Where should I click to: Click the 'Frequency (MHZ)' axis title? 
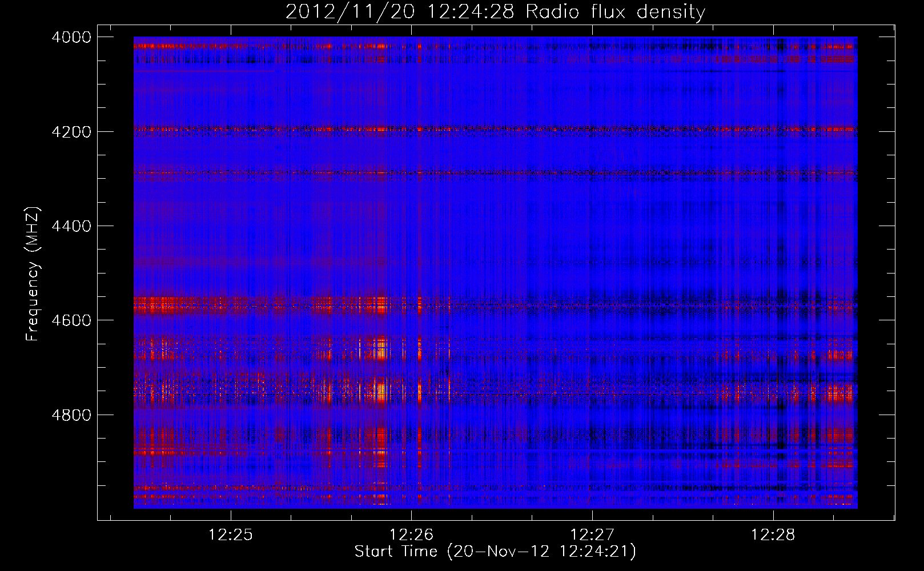(33, 274)
